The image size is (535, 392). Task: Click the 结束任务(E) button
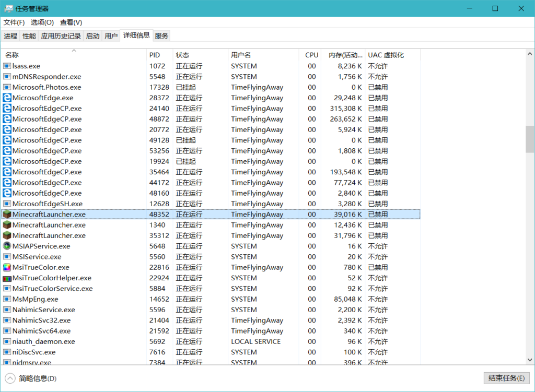tap(506, 378)
